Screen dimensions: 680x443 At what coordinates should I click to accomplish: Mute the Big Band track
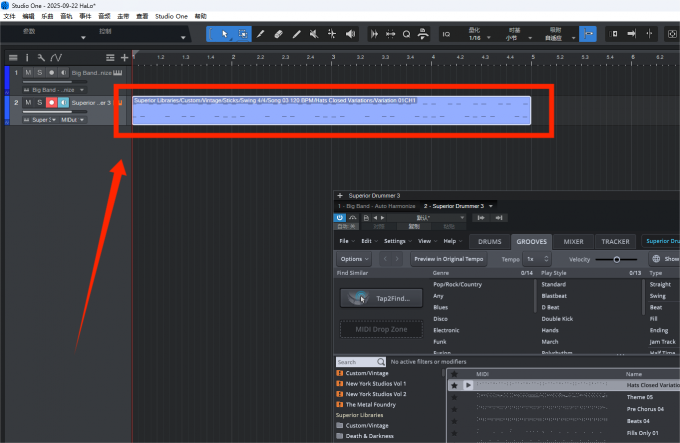click(x=29, y=73)
